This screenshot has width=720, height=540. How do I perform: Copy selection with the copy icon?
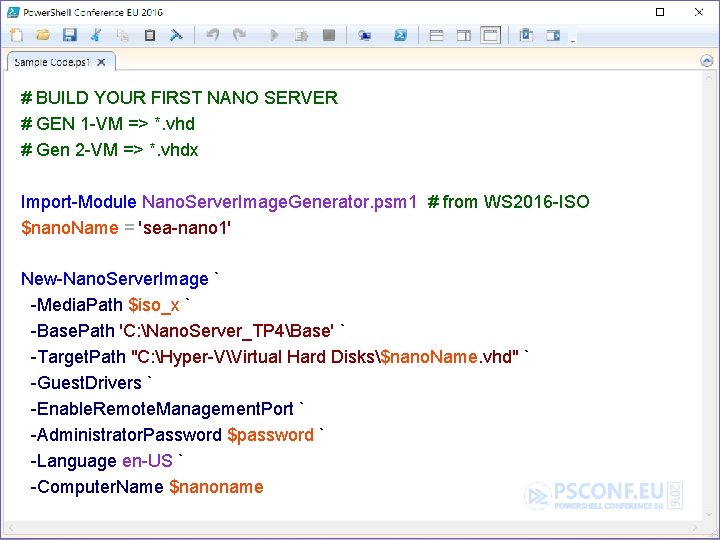(x=123, y=35)
